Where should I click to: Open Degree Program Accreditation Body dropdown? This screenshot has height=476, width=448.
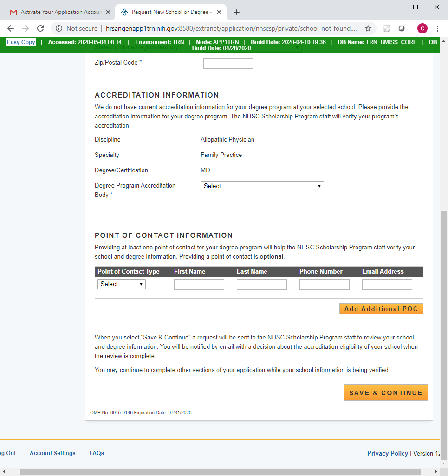point(262,186)
